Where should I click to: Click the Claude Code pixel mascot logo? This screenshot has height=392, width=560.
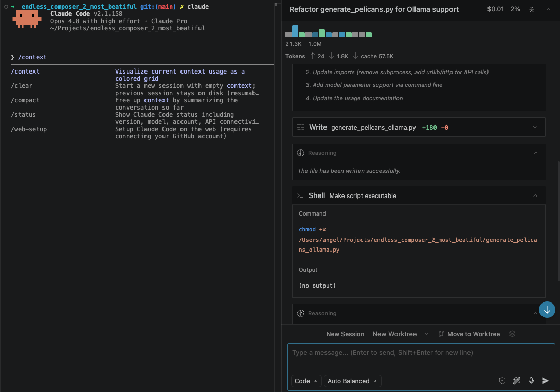click(27, 20)
